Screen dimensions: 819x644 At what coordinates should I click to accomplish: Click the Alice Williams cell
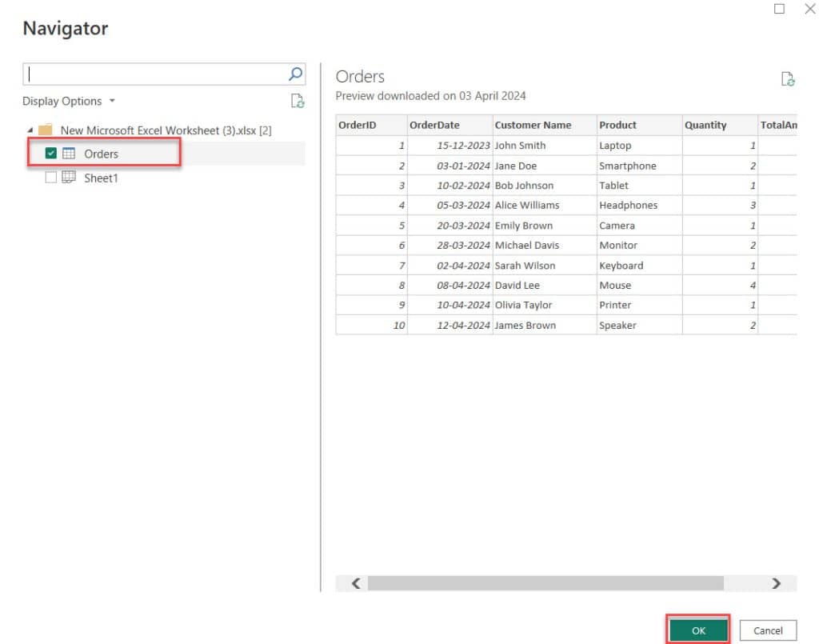(544, 206)
